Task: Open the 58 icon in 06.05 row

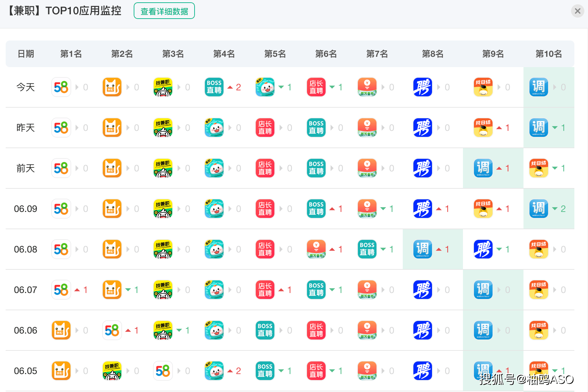Action: [x=163, y=371]
